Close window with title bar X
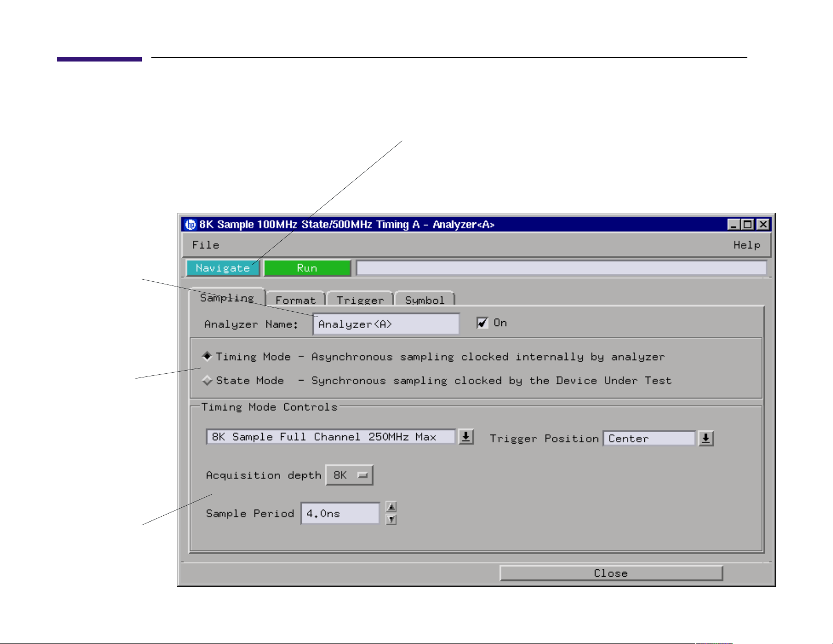This screenshot has height=644, width=833. pos(763,224)
